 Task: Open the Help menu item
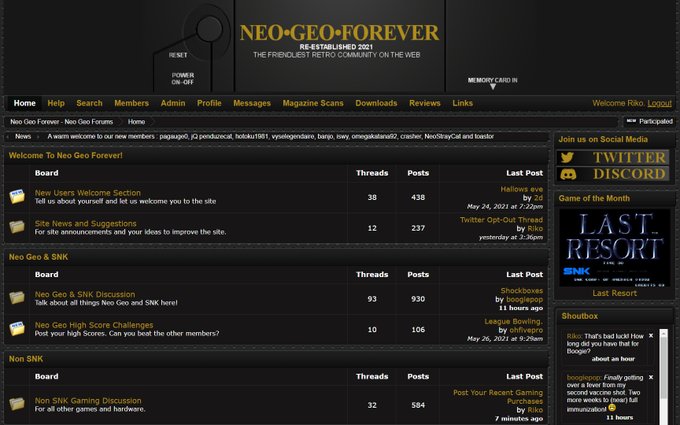pos(56,103)
